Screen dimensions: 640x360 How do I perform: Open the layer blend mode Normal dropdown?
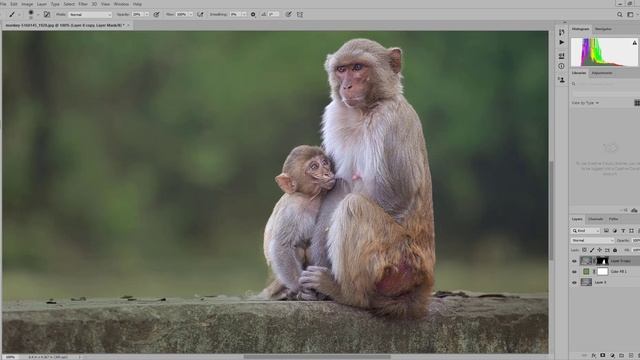coord(592,240)
